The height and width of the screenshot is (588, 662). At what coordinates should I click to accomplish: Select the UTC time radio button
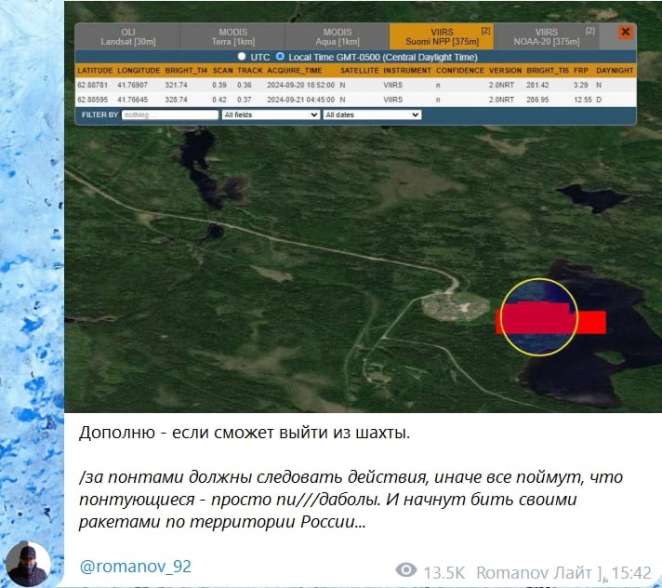pyautogui.click(x=242, y=57)
